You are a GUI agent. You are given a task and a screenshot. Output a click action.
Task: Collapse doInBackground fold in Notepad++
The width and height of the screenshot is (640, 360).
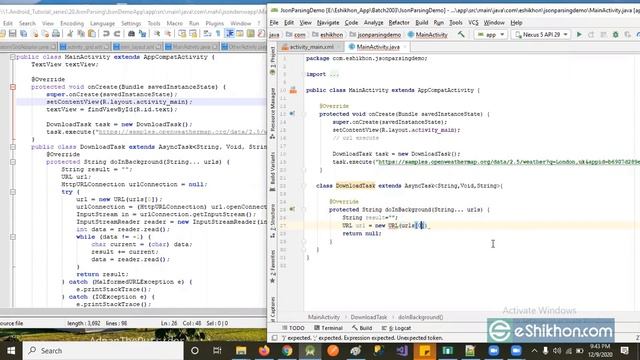coord(13,162)
